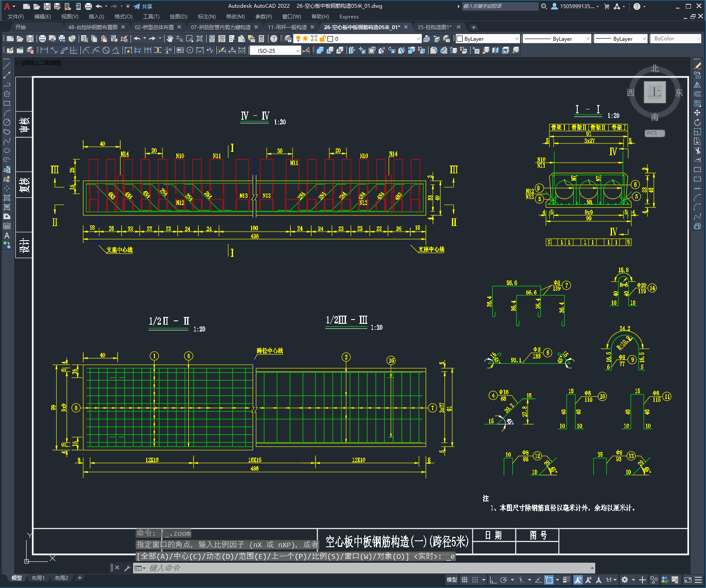
Task: Select the Mirror tool in modify toolbar
Action: pyautogui.click(x=697, y=84)
